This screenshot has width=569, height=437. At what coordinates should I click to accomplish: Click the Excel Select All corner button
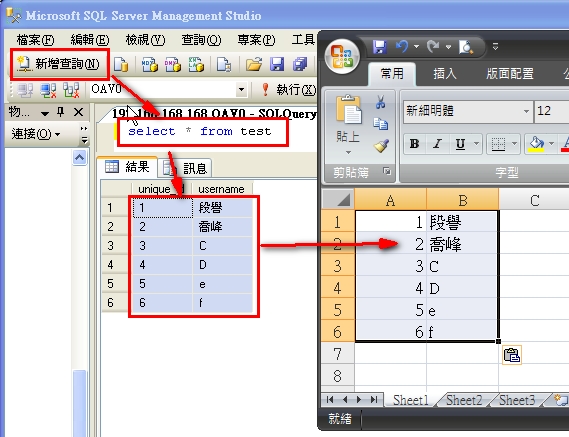pyautogui.click(x=338, y=200)
